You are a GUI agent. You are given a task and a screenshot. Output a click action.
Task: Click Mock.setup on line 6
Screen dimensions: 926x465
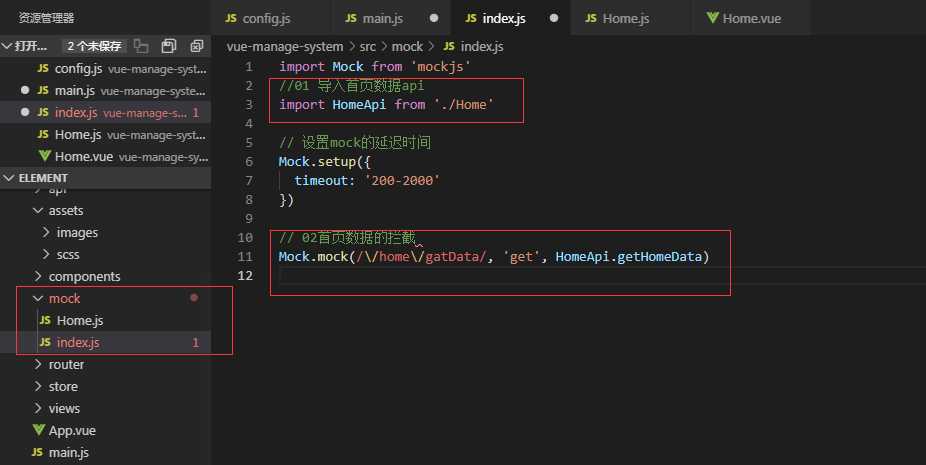pyautogui.click(x=318, y=161)
